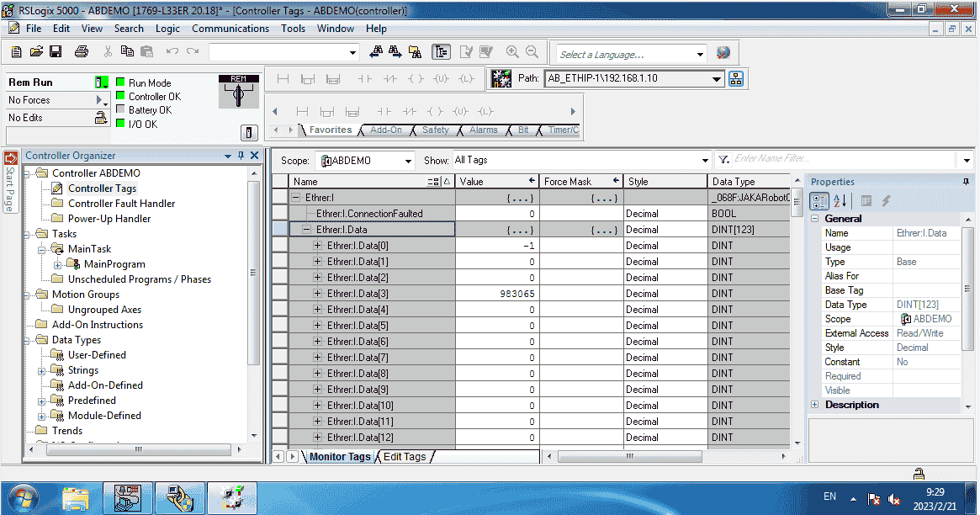Viewport: 980px width, 515px height.
Task: Expand the Ethrer:I.Data[3] tag
Action: coord(318,294)
